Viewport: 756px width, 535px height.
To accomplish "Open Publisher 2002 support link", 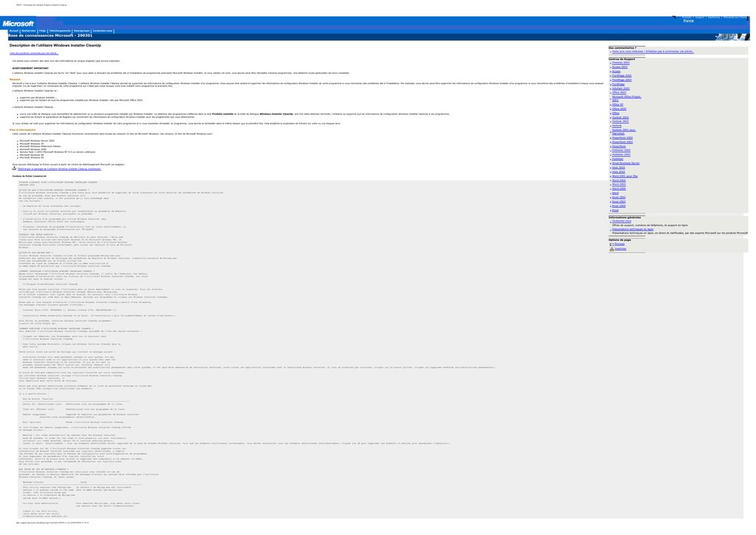I will 621,150.
